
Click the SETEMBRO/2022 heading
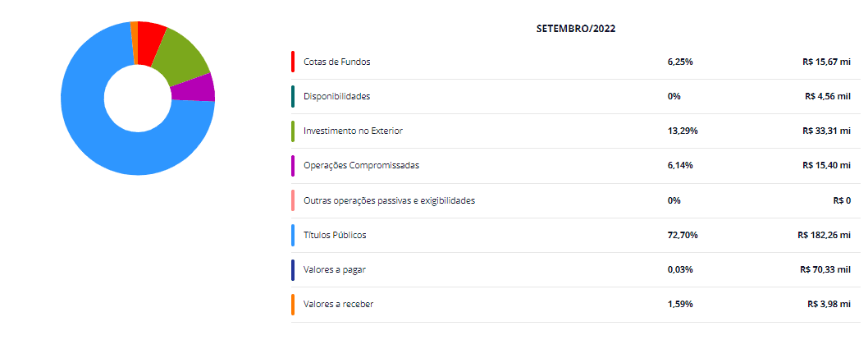[x=576, y=30]
